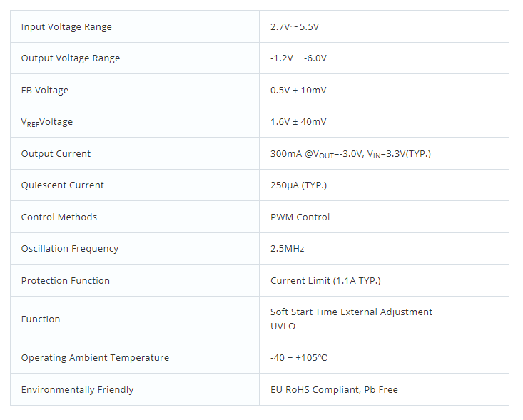
Task: Click the Current Limit (1.1A TYP.) text
Action: tap(325, 281)
